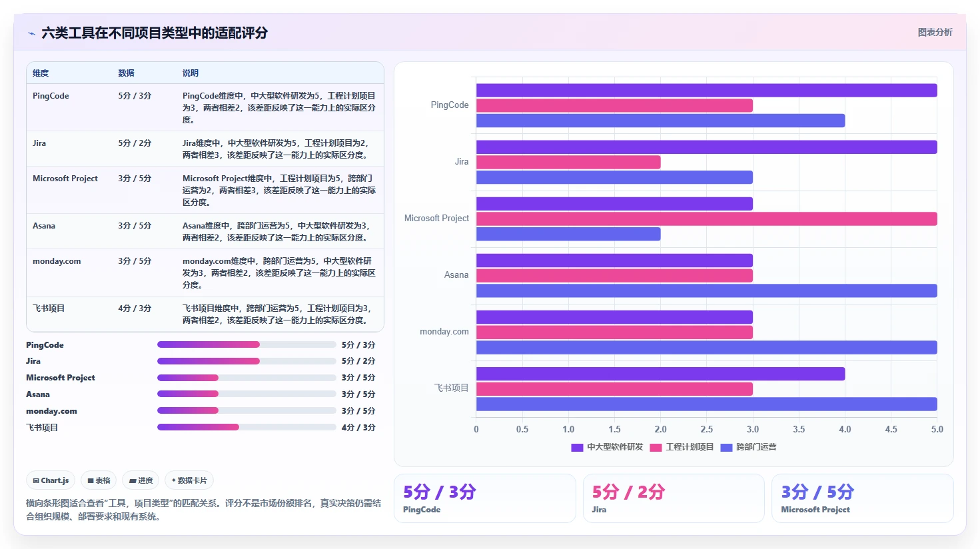Click PingCode's purple 中大型软件研发 bar
The width and height of the screenshot is (980, 549).
pyautogui.click(x=707, y=91)
